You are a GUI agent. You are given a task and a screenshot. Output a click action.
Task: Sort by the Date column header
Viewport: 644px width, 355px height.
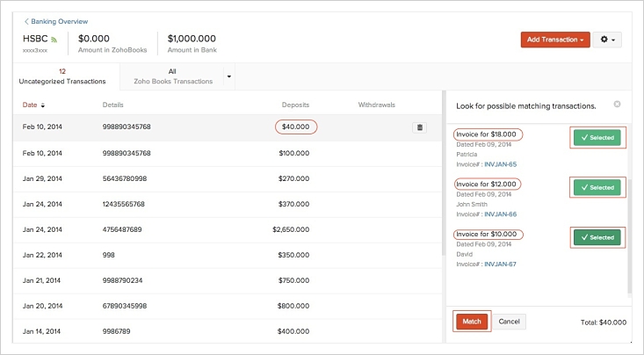coord(33,105)
